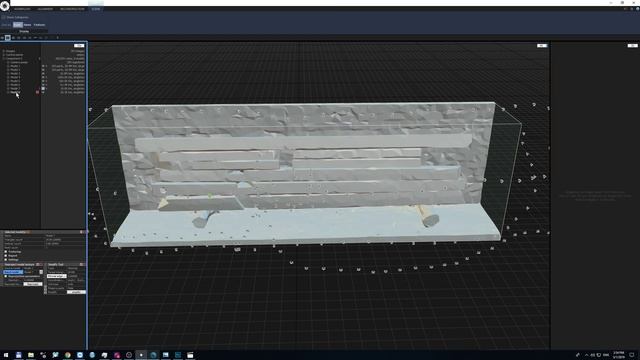Click the seventh layout icon in the toolbar
The width and height of the screenshot is (640, 360).
pos(36,38)
